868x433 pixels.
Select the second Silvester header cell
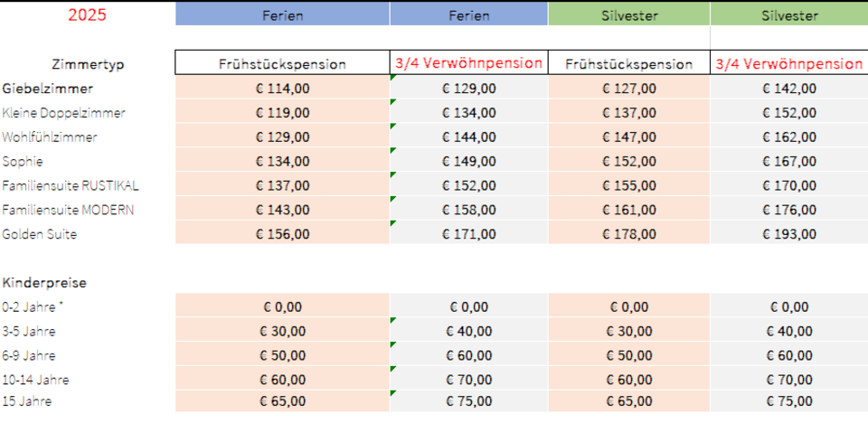pyautogui.click(x=788, y=15)
